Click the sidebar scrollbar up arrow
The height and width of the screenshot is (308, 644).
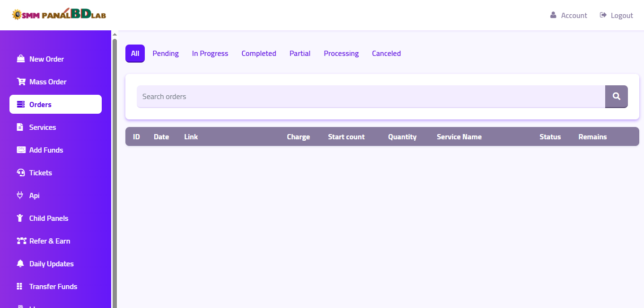(115, 34)
